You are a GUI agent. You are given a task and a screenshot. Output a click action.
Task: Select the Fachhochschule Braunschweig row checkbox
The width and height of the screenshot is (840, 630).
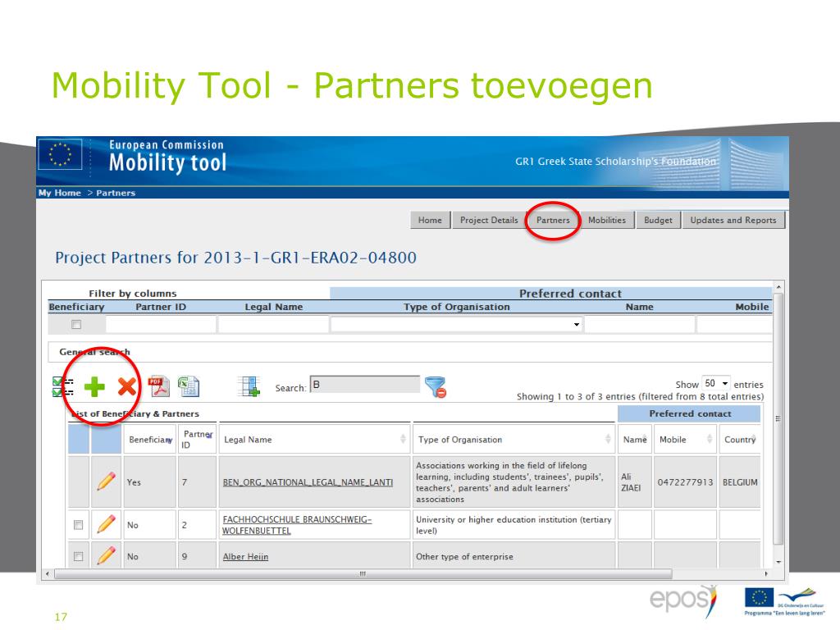(x=78, y=524)
